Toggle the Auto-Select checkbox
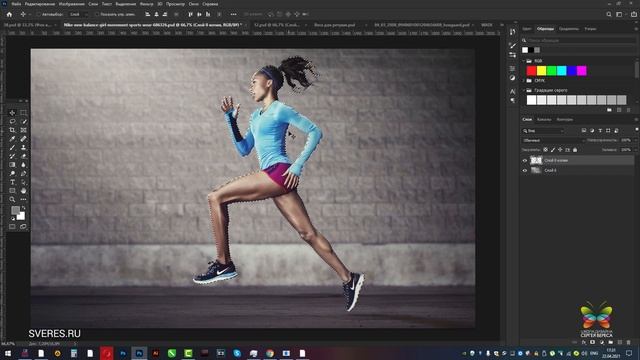 click(38, 14)
